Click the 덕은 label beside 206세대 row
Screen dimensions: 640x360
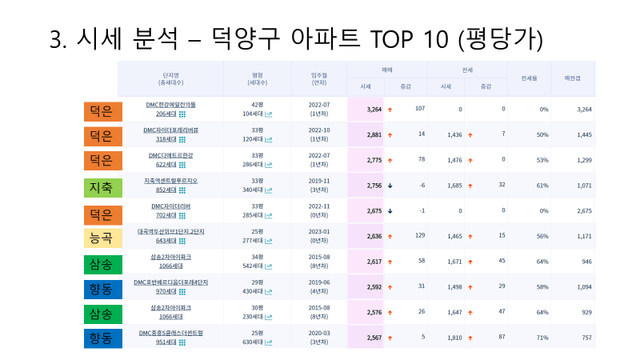point(103,111)
